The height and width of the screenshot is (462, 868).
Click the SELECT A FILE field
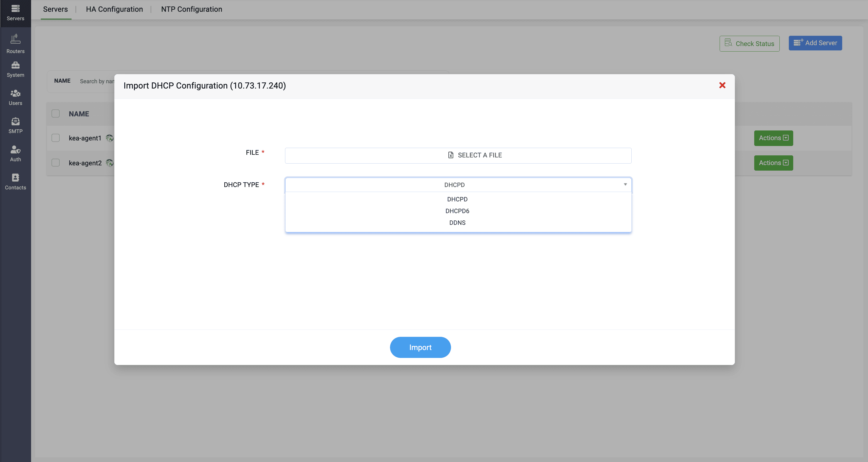458,156
